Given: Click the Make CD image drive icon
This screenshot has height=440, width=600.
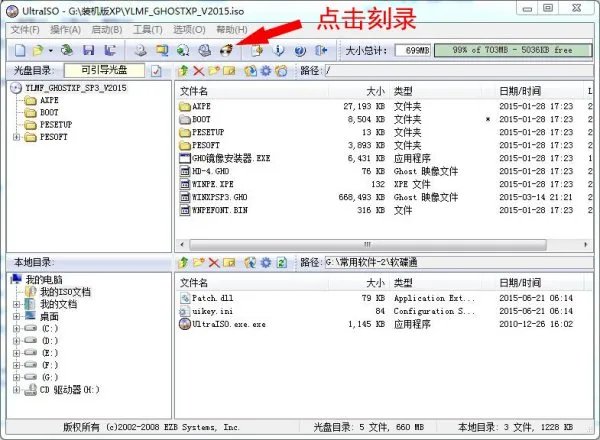Looking at the screenshot, I should pos(141,51).
